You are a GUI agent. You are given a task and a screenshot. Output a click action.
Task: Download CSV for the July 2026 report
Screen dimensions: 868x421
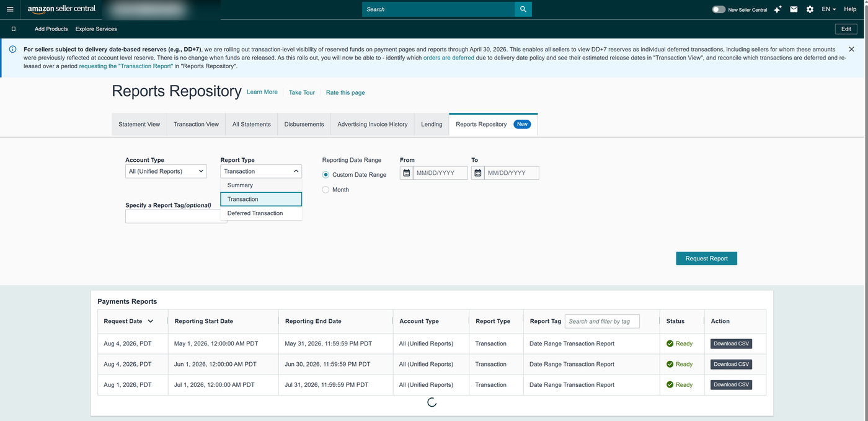click(x=731, y=384)
